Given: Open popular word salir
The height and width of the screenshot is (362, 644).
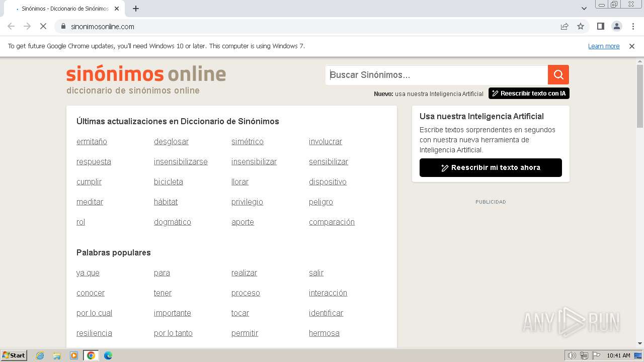Looking at the screenshot, I should (316, 273).
